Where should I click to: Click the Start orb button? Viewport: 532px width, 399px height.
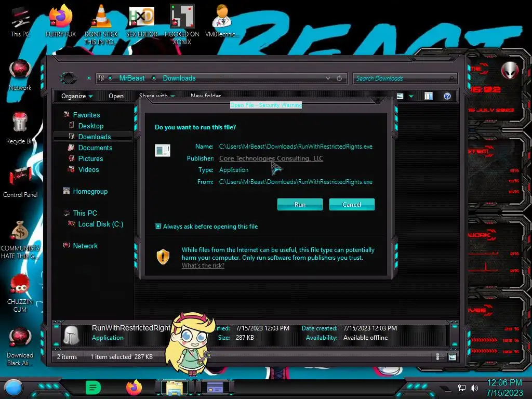pos(13,388)
